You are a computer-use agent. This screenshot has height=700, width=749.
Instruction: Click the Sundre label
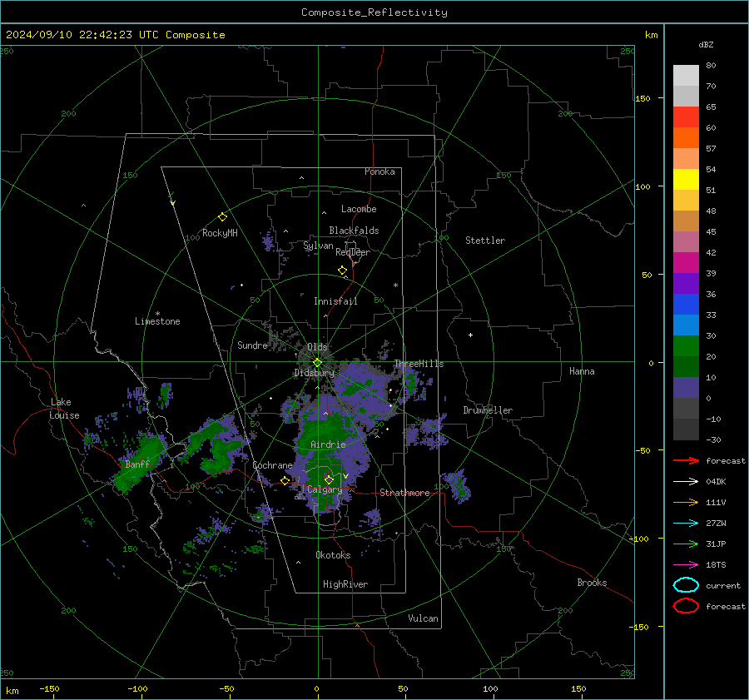(x=252, y=345)
